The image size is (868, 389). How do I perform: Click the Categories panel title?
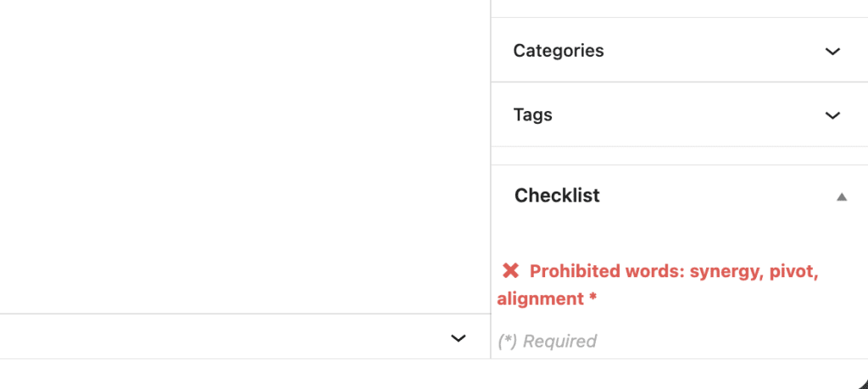click(559, 51)
